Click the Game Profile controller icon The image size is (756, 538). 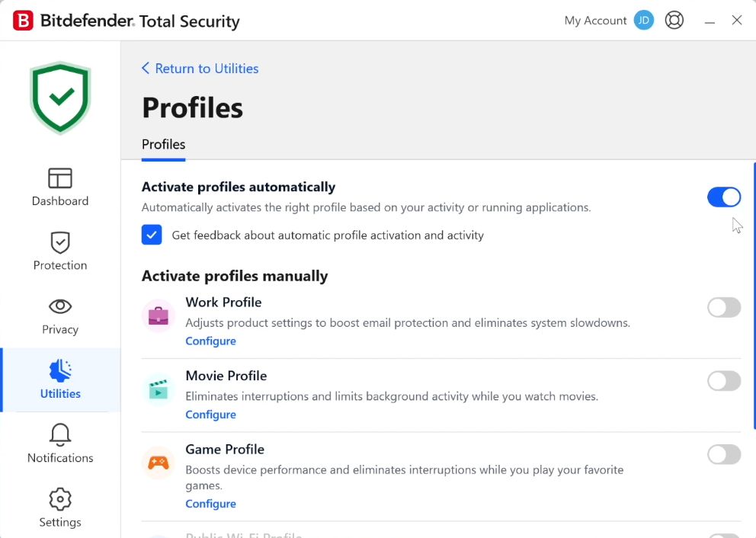pos(159,463)
